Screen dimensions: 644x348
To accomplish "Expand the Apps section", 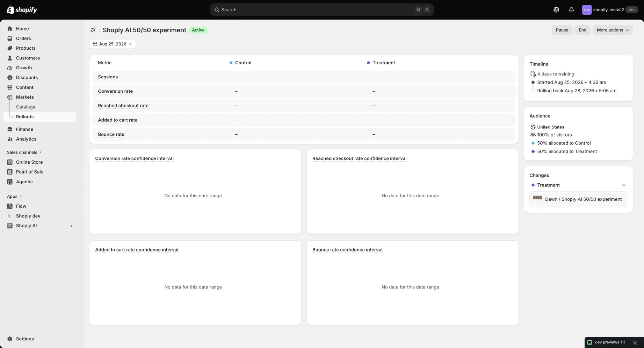I will (x=14, y=197).
